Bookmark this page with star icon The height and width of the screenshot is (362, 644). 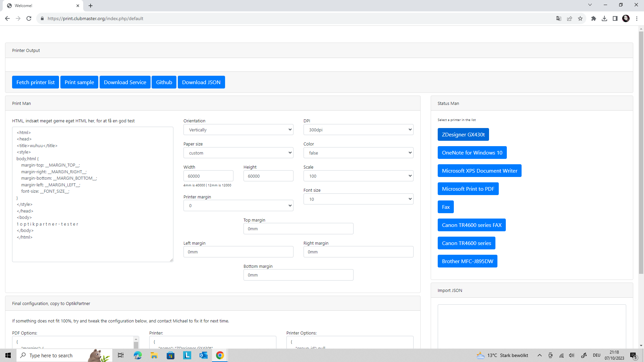[x=580, y=18]
